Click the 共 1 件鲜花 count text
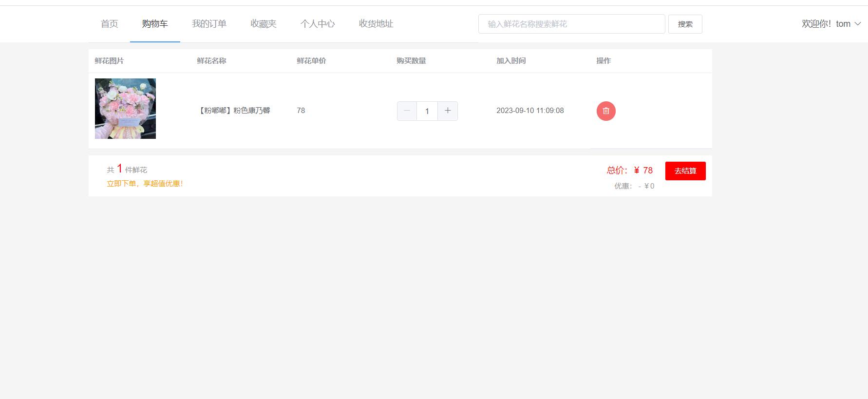The width and height of the screenshot is (868, 399). coord(127,169)
